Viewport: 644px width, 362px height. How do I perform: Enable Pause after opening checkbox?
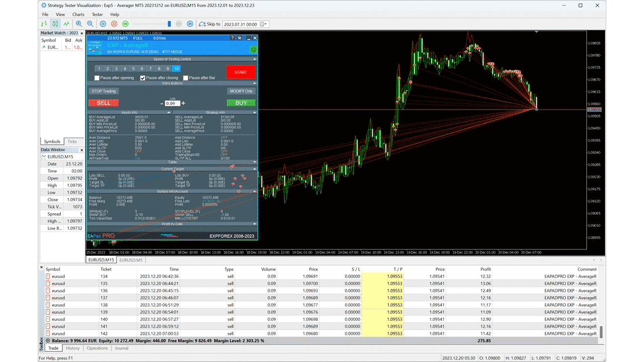[97, 78]
